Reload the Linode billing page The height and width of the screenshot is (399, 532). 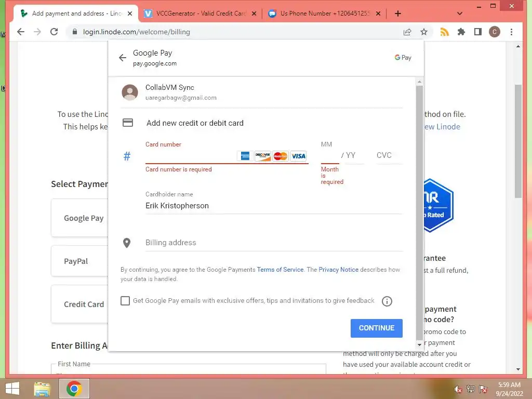(x=54, y=32)
